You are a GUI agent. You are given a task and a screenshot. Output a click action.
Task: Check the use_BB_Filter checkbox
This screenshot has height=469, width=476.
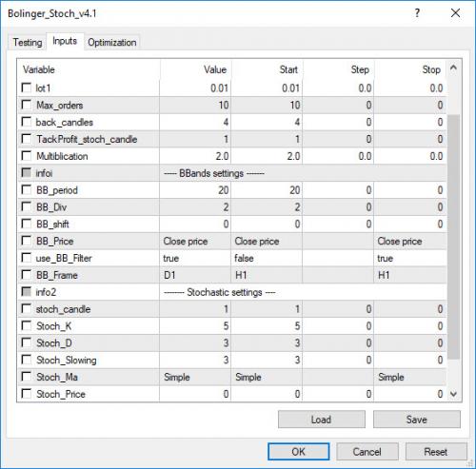(26, 258)
